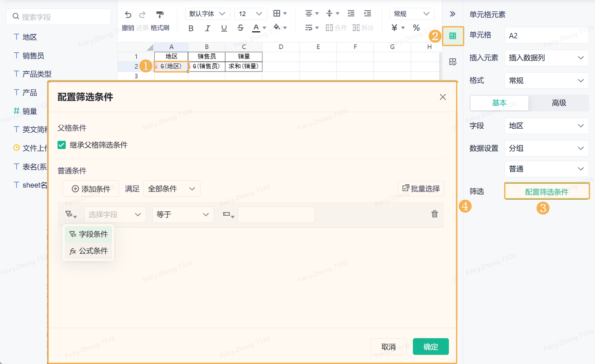Uncheck inherit parent cell filter condition
This screenshot has width=595, height=364.
(62, 145)
